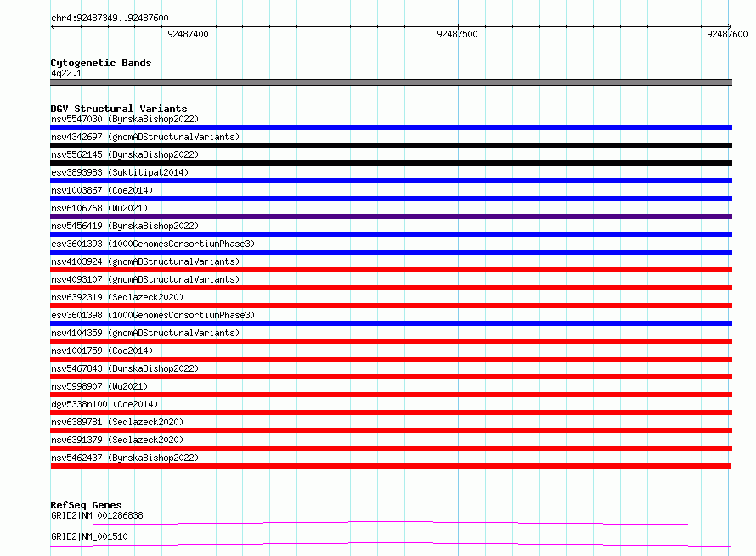Click the right arrow at ruler end
The height and width of the screenshot is (556, 756).
pyautogui.click(x=729, y=26)
